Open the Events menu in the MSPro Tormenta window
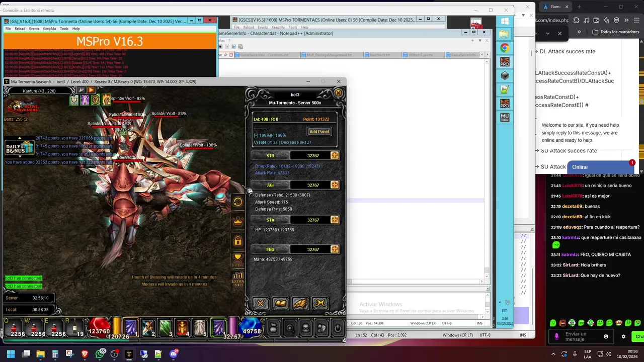Screen dimensions: 644x362 [x=34, y=29]
